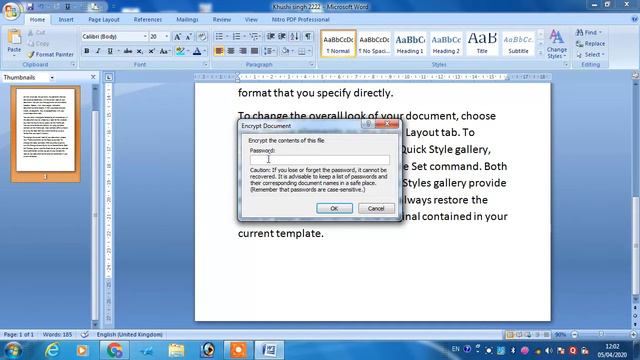Open the References tab
640x360 pixels.
[x=148, y=20]
